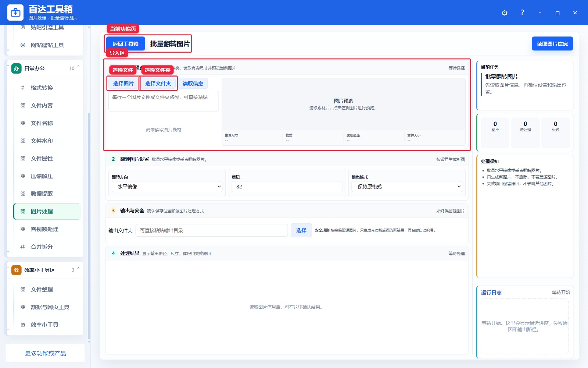Viewport: 588px width, 368px height.
Task: Click the 图片 count card
Action: pyautogui.click(x=495, y=132)
